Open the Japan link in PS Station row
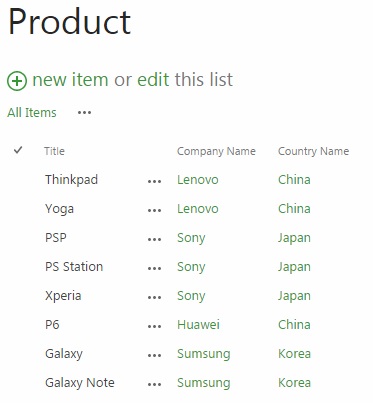This screenshot has height=403, width=373. (x=294, y=267)
